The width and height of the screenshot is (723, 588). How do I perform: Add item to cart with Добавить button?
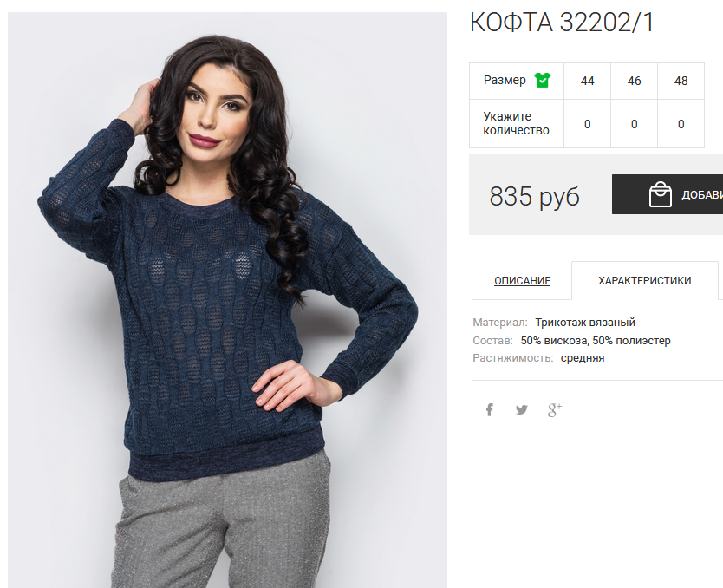coord(668,194)
